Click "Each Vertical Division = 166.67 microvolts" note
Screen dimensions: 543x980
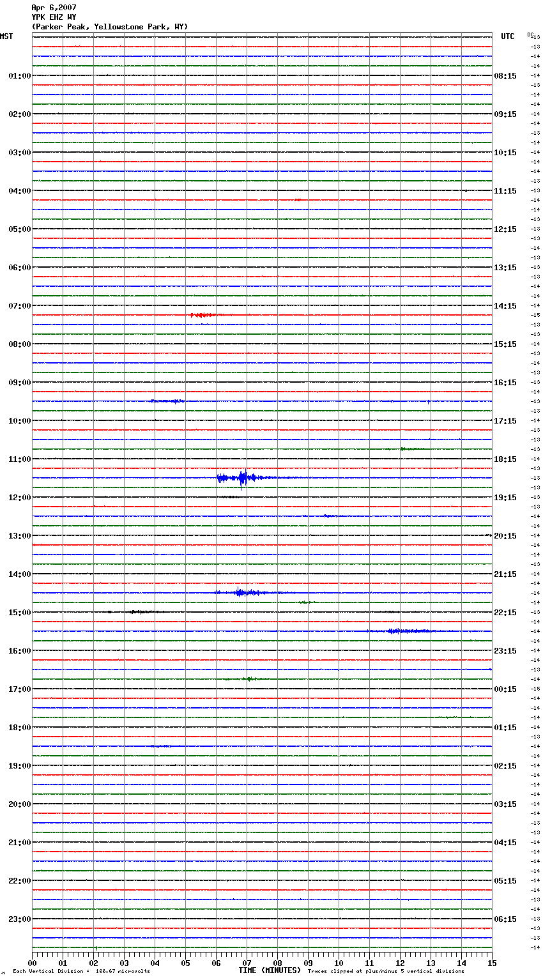[x=81, y=972]
